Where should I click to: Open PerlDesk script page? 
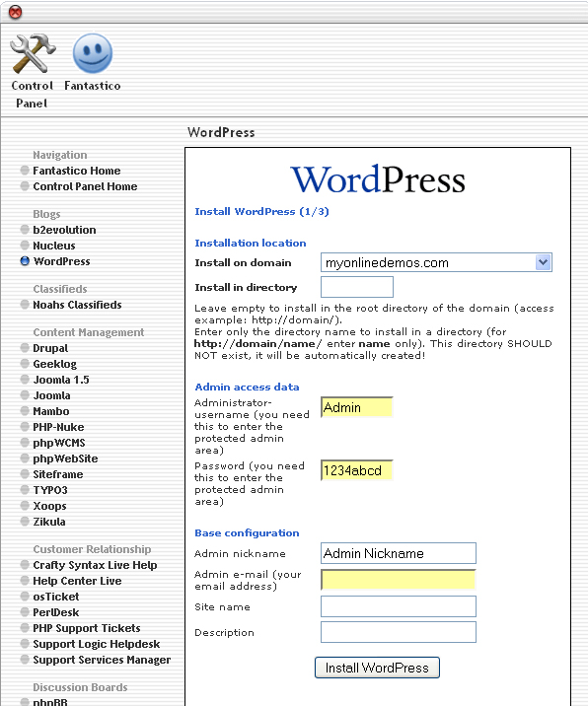point(56,612)
